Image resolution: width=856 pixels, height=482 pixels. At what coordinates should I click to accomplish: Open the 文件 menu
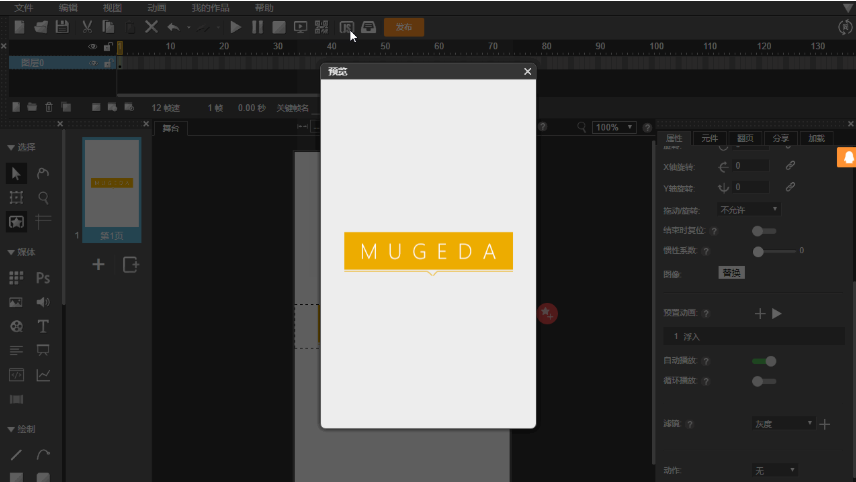pos(23,8)
